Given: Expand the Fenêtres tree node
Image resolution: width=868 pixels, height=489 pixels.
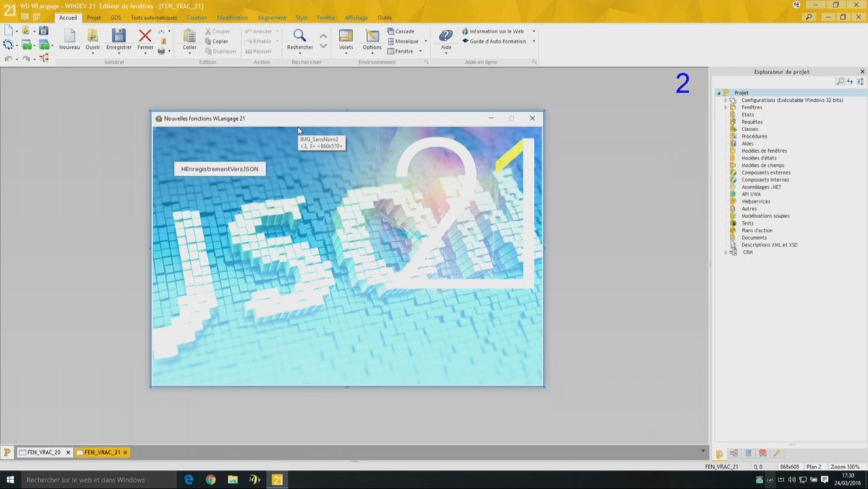Looking at the screenshot, I should pyautogui.click(x=725, y=107).
